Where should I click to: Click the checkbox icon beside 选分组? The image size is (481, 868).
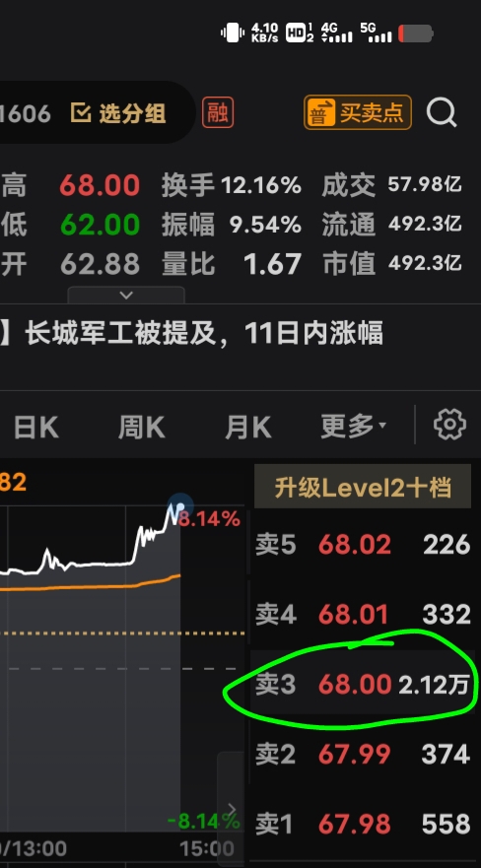(81, 113)
